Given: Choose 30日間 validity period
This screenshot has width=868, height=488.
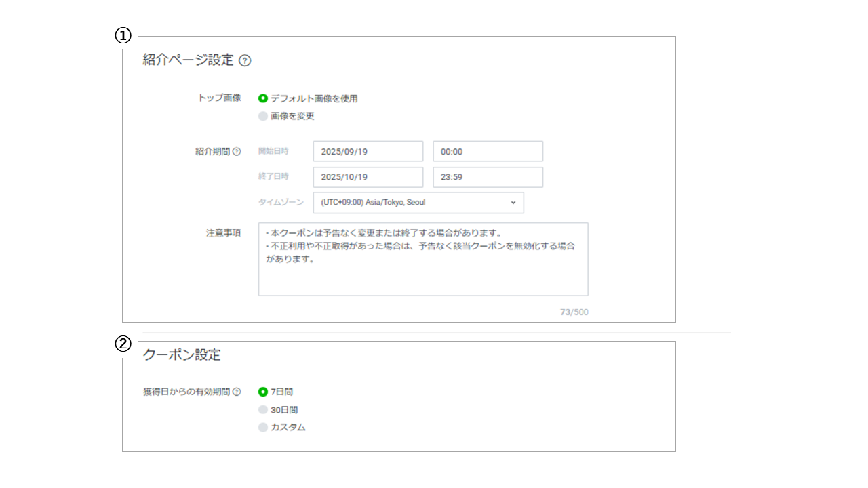Looking at the screenshot, I should pos(263,409).
